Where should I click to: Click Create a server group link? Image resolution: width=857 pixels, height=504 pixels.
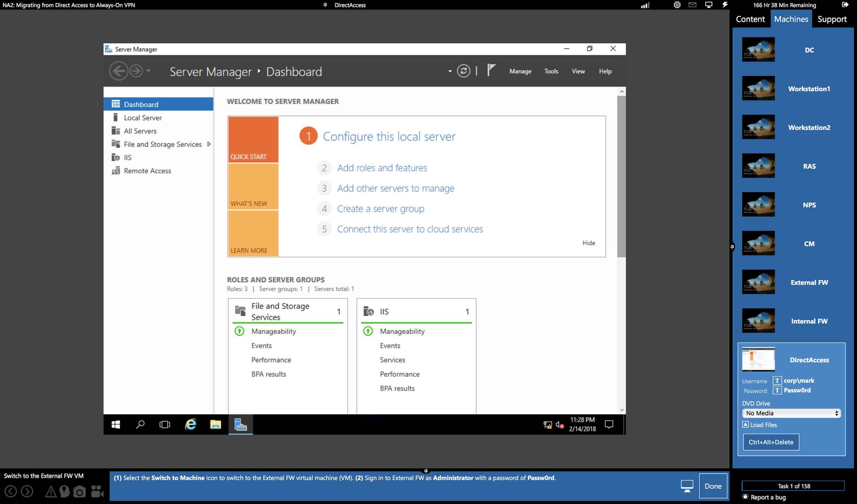(381, 208)
